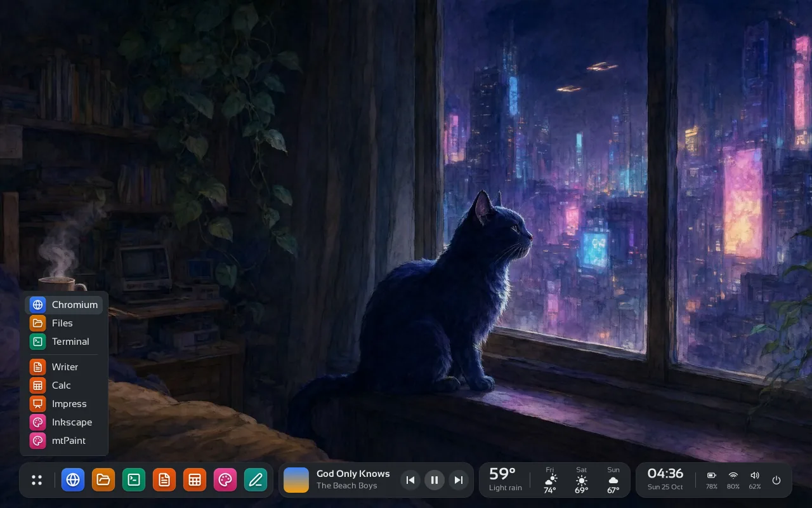View Saturday's 69° sunny forecast
This screenshot has width=812, height=508.
point(582,480)
